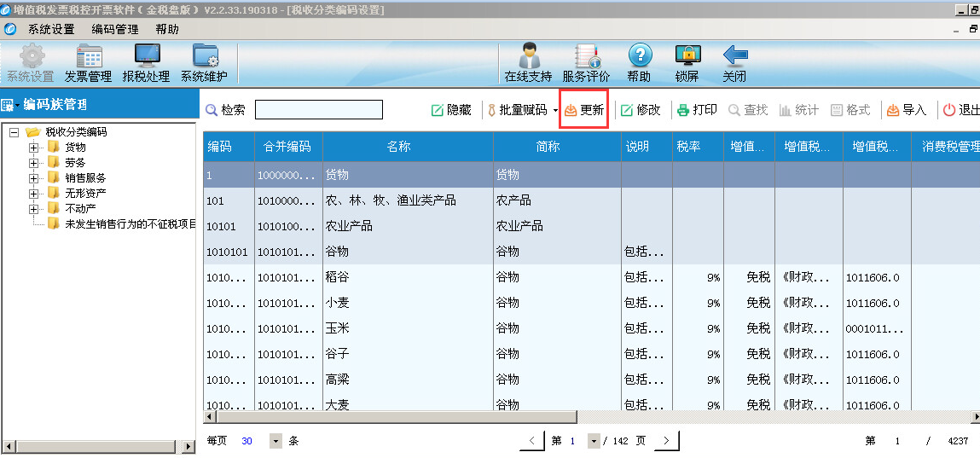Click the 合并编码 column header

pyautogui.click(x=288, y=147)
